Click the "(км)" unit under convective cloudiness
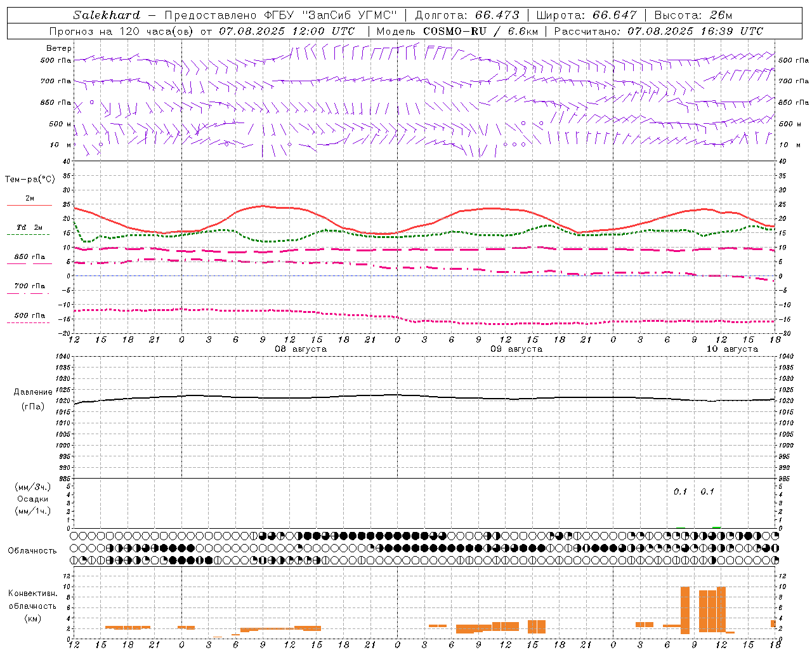The image size is (812, 650). (33, 618)
